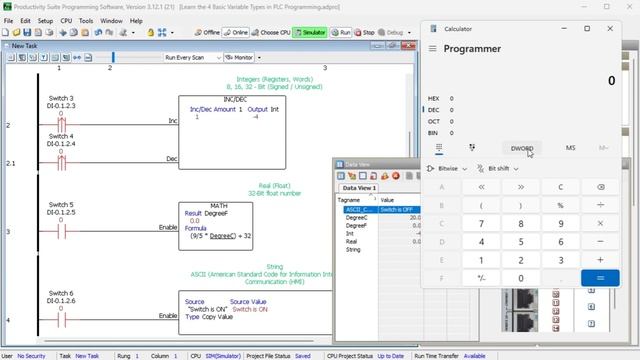Click the Choose CPU toolbar button
This screenshot has width=640, height=360.
click(x=271, y=32)
